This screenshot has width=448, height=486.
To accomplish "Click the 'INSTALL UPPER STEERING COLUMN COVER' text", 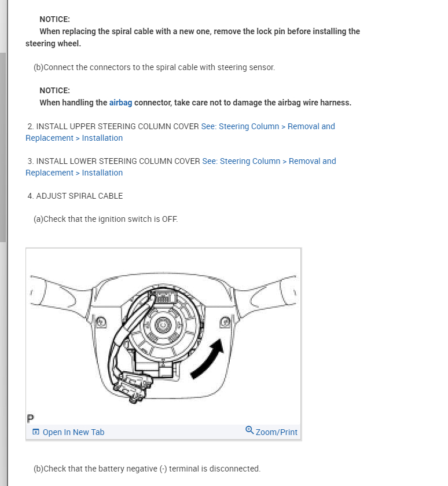I will tap(117, 126).
